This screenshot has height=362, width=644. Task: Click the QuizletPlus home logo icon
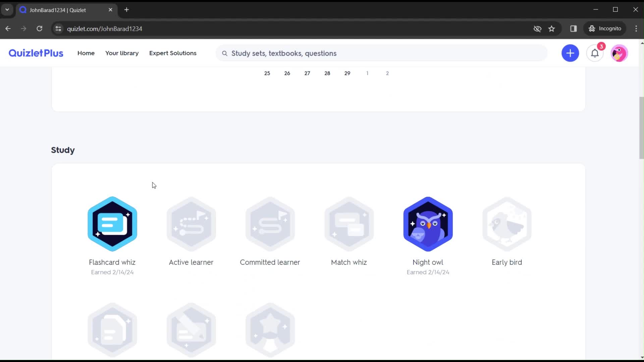point(36,53)
